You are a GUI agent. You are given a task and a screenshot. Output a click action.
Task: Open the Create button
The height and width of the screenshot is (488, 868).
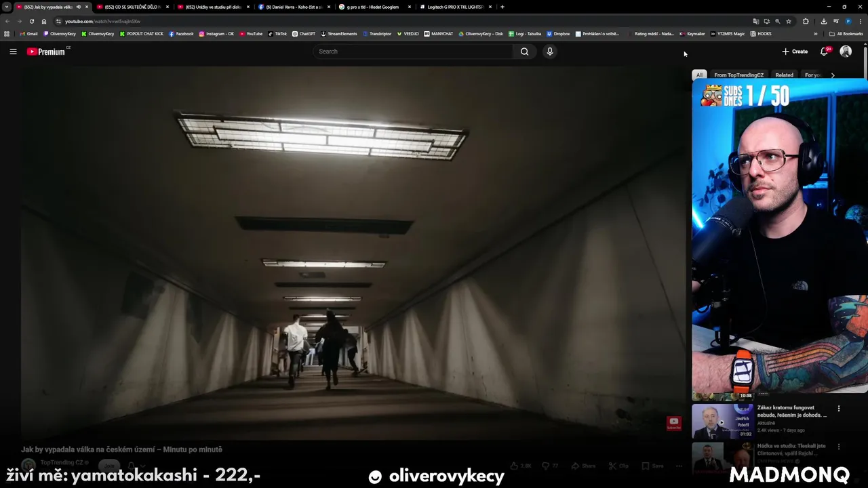(795, 52)
